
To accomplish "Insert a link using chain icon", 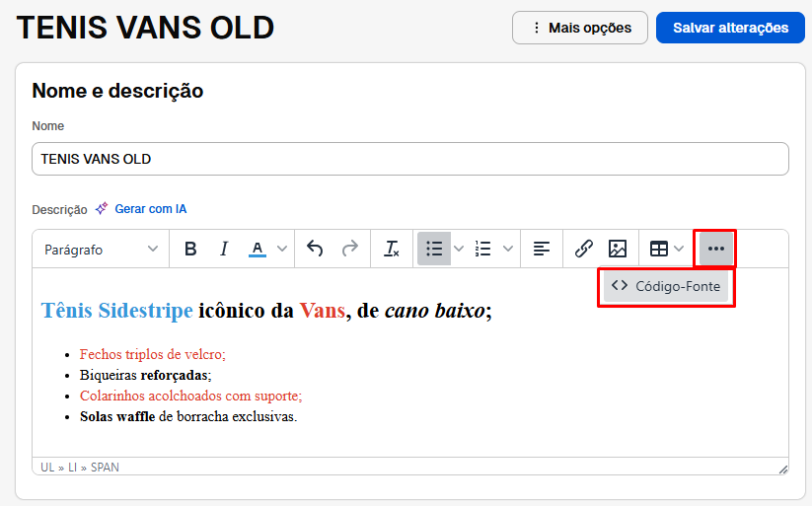I will (583, 250).
